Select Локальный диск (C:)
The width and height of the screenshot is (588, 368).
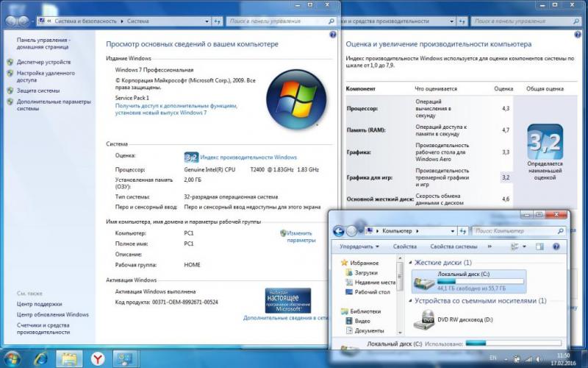point(469,281)
